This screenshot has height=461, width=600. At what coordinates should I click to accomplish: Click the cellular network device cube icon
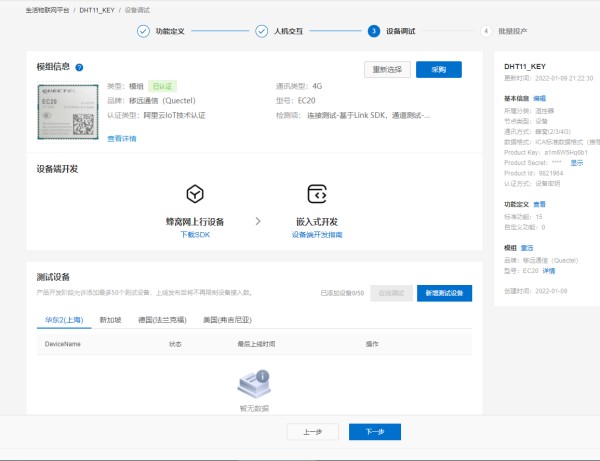(x=195, y=193)
